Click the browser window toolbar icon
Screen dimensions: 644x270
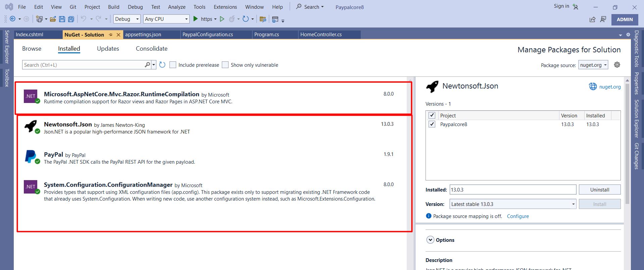pyautogui.click(x=275, y=19)
